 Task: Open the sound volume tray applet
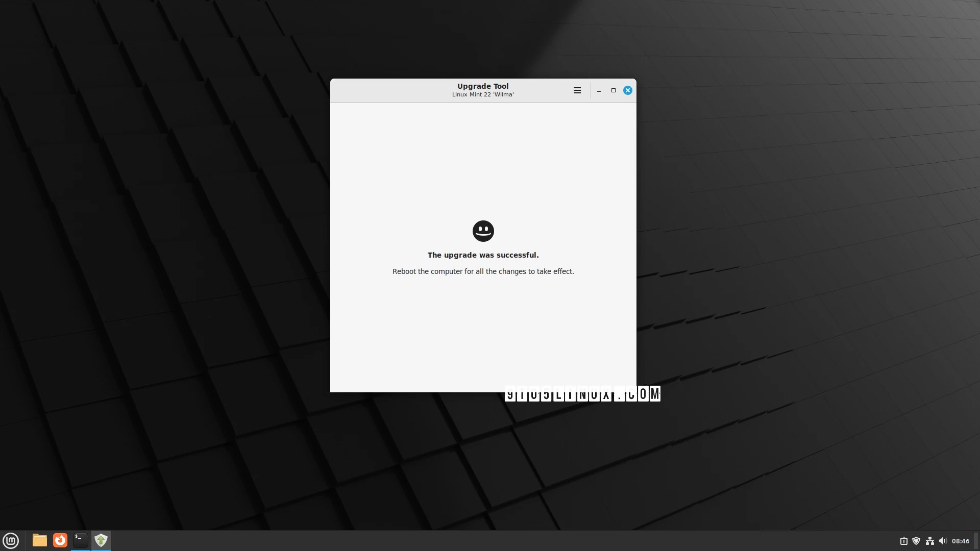coord(942,541)
